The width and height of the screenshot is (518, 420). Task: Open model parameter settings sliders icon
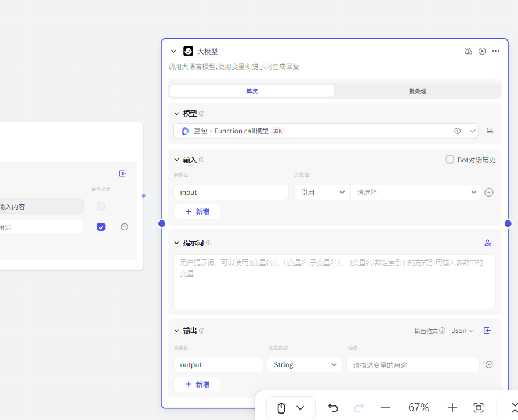tap(490, 131)
